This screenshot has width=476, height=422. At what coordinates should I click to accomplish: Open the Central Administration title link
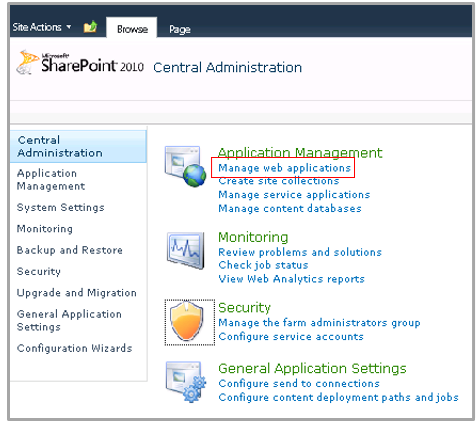point(227,67)
